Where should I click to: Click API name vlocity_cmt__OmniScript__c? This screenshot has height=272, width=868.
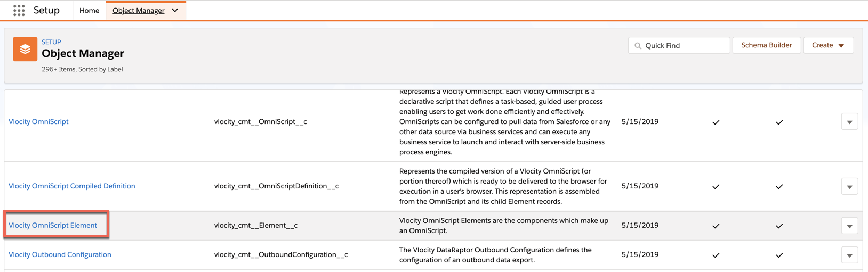(x=260, y=121)
